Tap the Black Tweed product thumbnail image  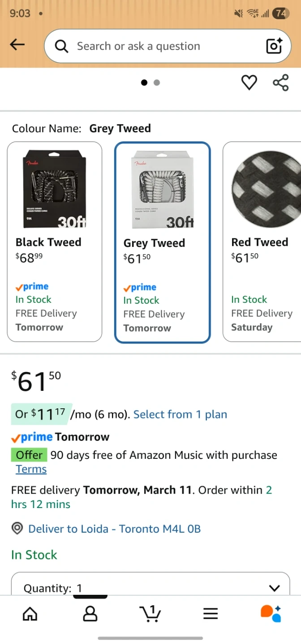[x=55, y=188]
